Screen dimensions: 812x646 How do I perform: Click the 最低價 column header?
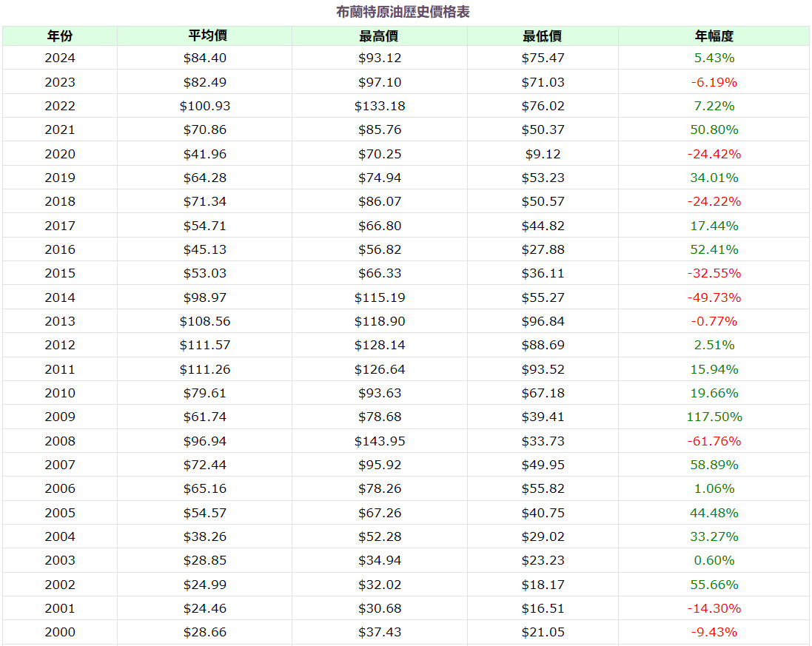tap(543, 36)
